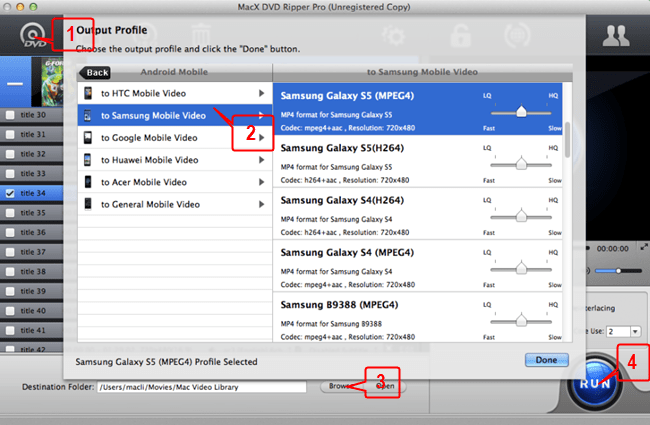
Task: Check the title 30 checkbox
Action: point(10,115)
